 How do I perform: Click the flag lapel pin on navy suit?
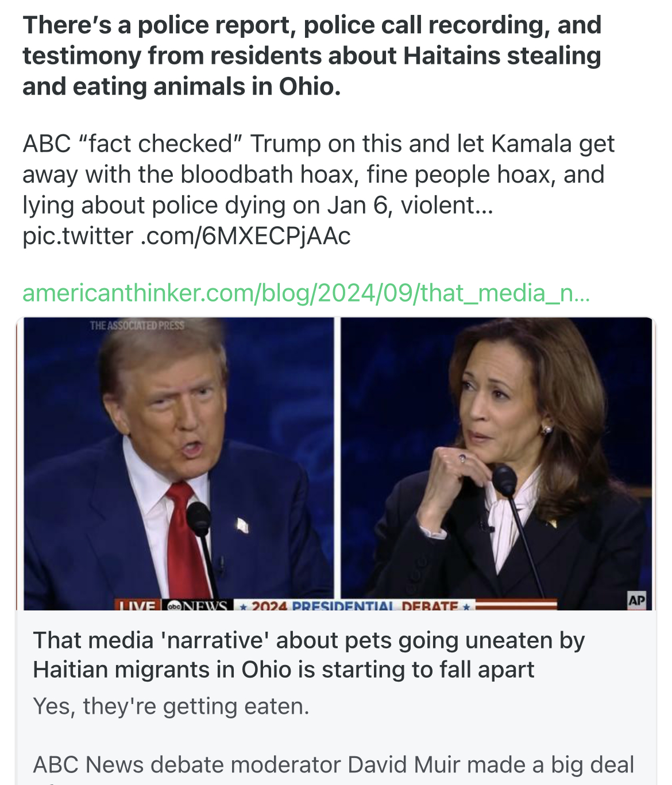click(x=243, y=524)
